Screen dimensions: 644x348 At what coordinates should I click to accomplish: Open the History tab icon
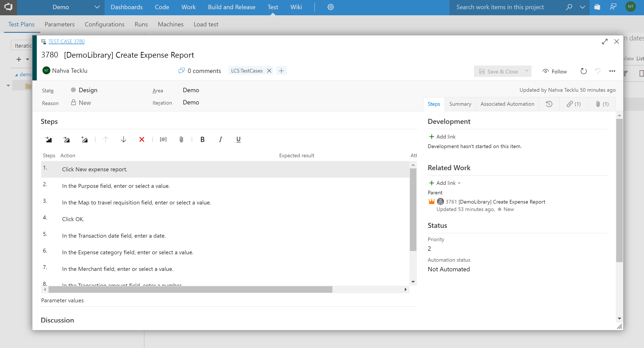pos(549,104)
